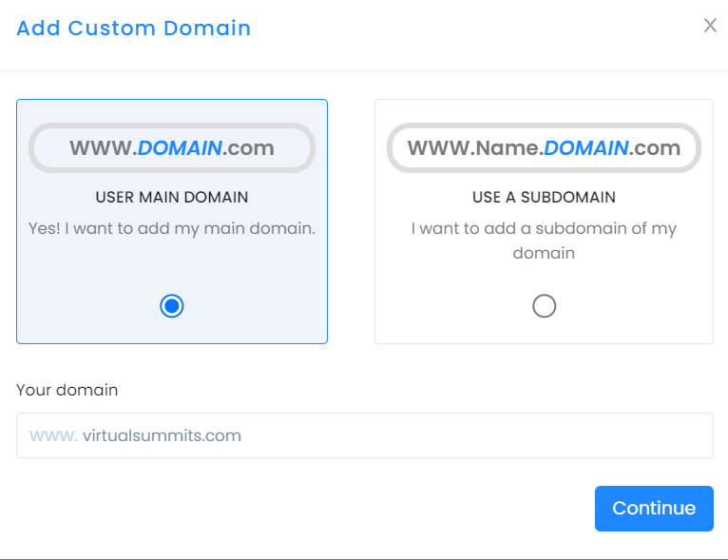Click the 'www.' prefix in the domain field
This screenshot has width=728, height=560.
[x=53, y=436]
